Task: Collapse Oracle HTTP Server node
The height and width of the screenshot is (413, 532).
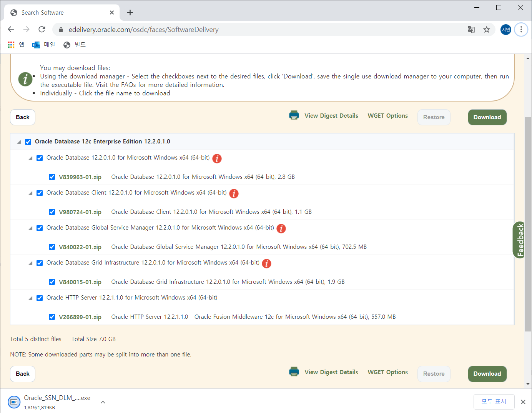Action: [30, 298]
